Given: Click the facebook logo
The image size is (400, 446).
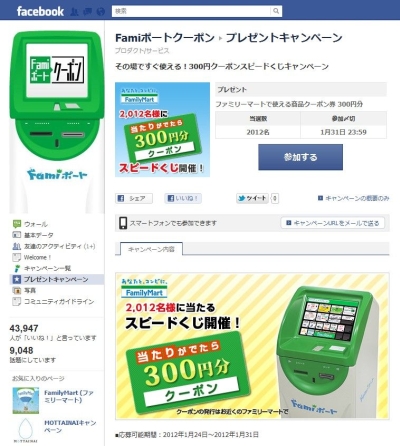Looking at the screenshot, I should pyautogui.click(x=40, y=11).
